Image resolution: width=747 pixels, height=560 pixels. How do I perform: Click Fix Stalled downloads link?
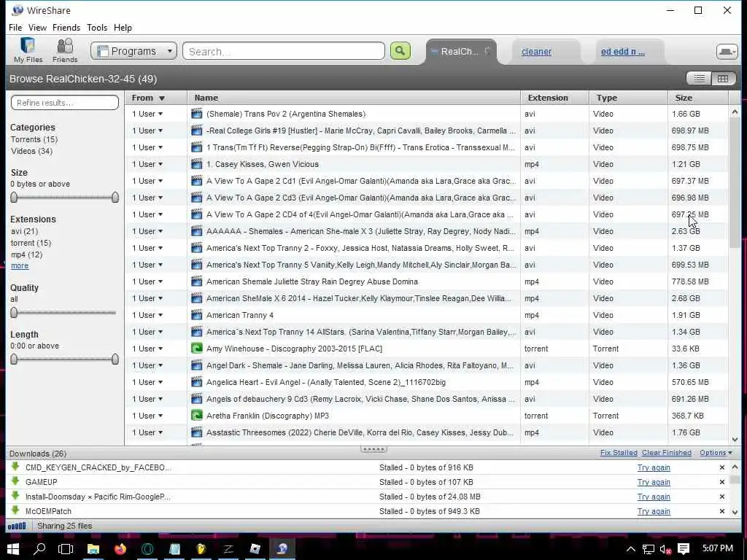(x=619, y=453)
